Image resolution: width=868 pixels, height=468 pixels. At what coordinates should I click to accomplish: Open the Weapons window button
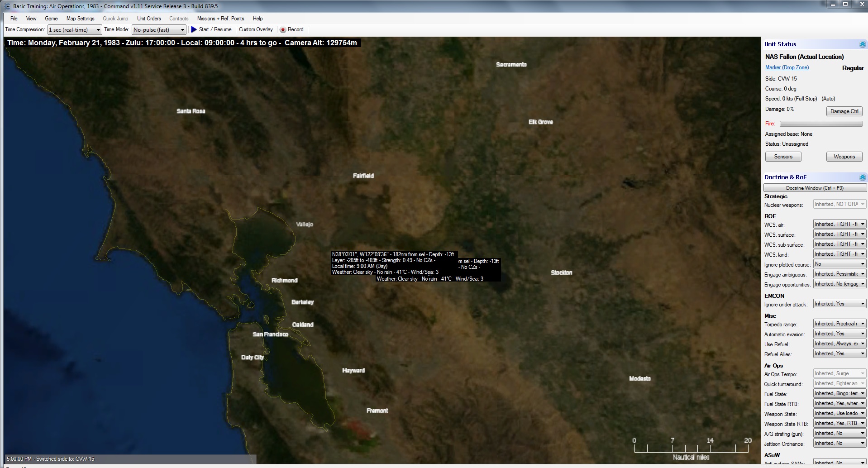coord(844,157)
